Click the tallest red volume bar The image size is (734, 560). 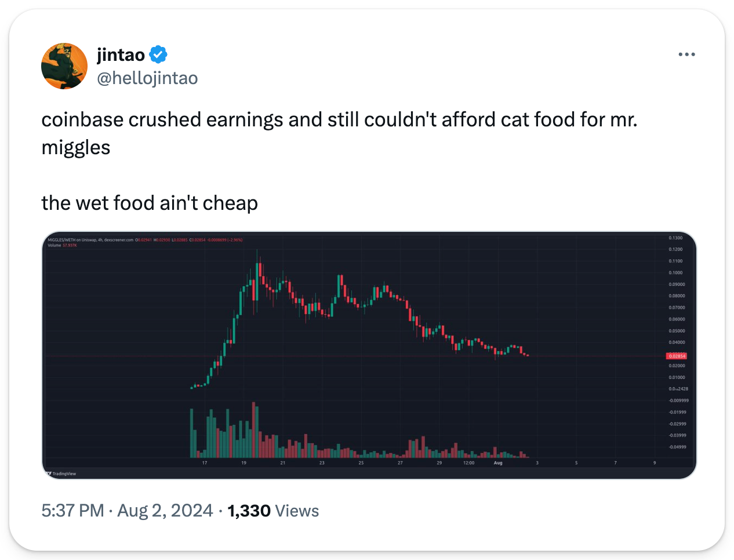coord(254,429)
